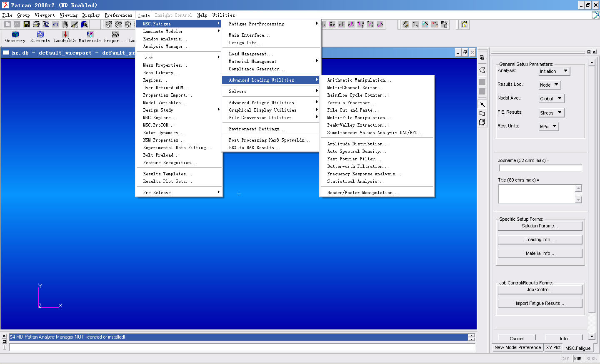This screenshot has height=364, width=600.
Task: Open the F.E. Results Stress dropdown
Action: pyautogui.click(x=551, y=112)
